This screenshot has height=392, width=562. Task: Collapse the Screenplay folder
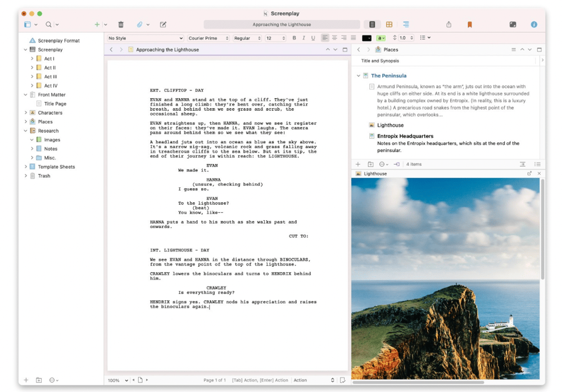(25, 49)
